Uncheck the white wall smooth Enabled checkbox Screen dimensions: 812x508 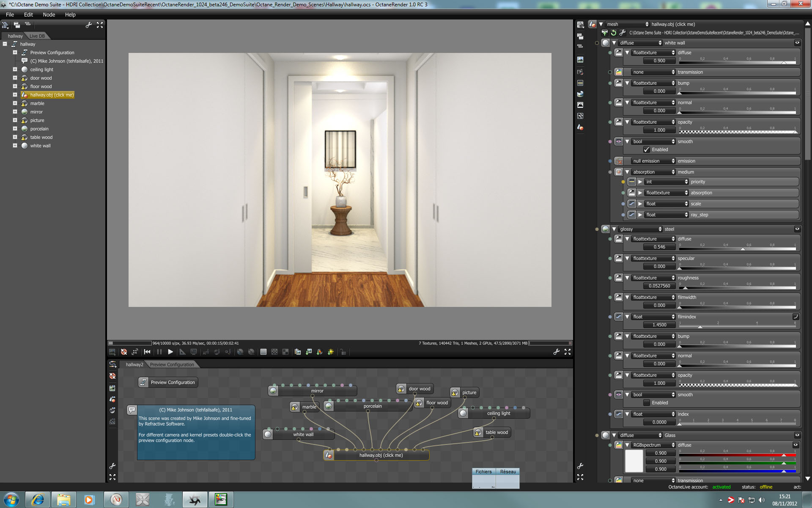point(646,149)
